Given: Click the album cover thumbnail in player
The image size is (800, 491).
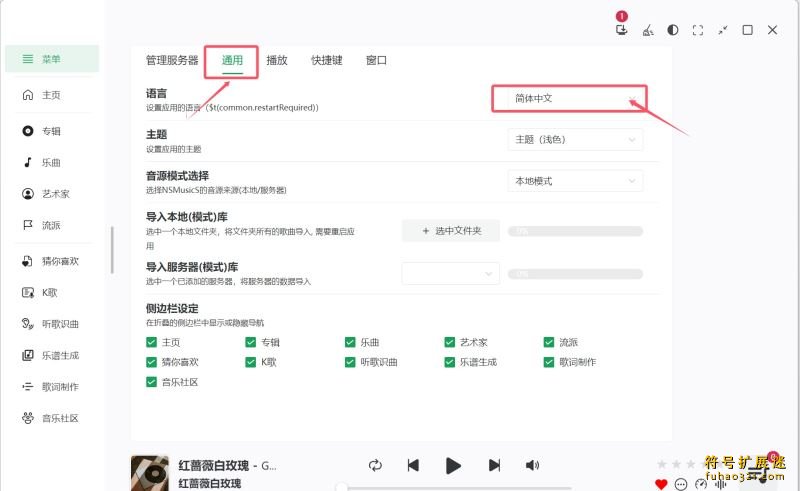Looking at the screenshot, I should (149, 473).
